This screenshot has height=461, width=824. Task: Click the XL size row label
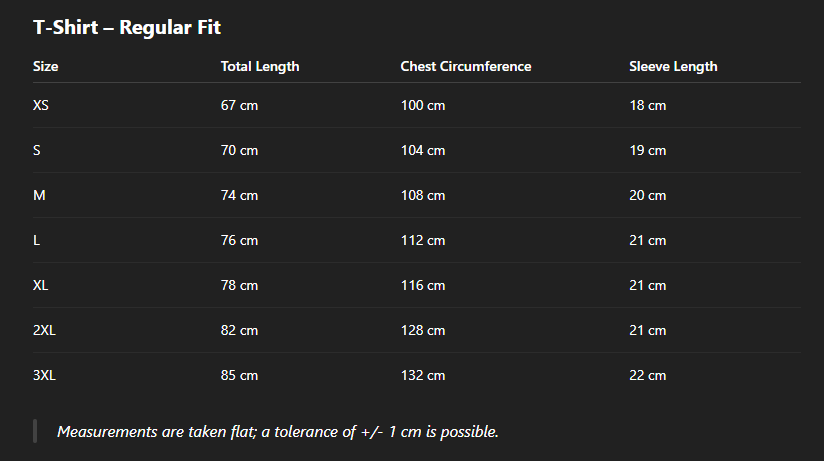(41, 285)
